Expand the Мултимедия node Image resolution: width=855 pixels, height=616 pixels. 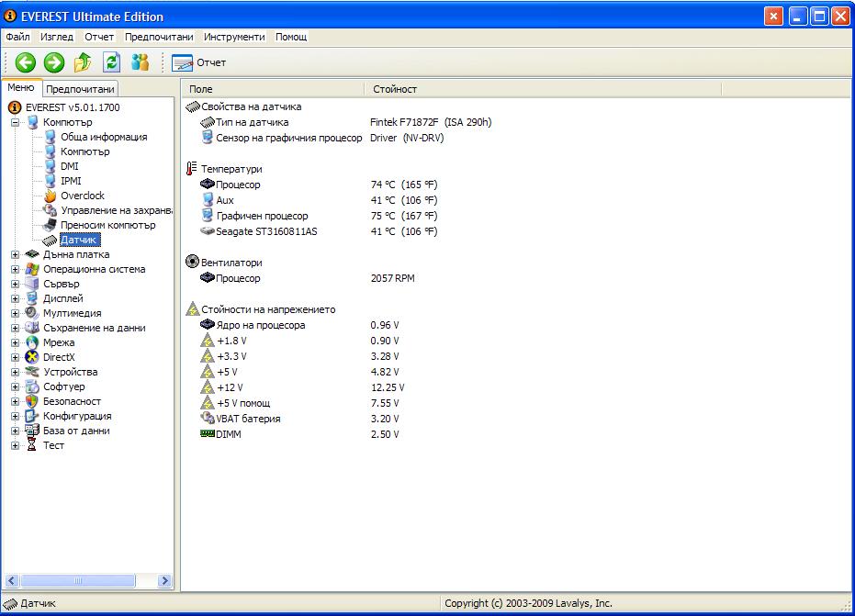[16, 313]
